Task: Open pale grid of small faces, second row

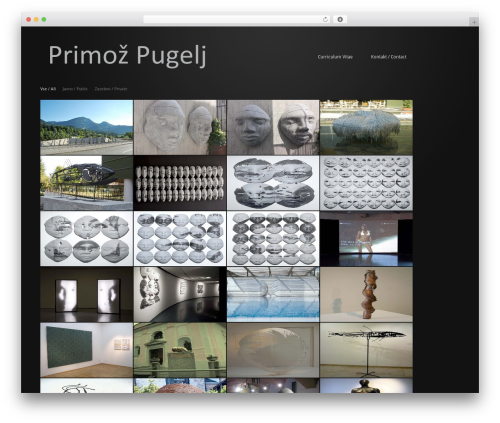Action: 366,183
